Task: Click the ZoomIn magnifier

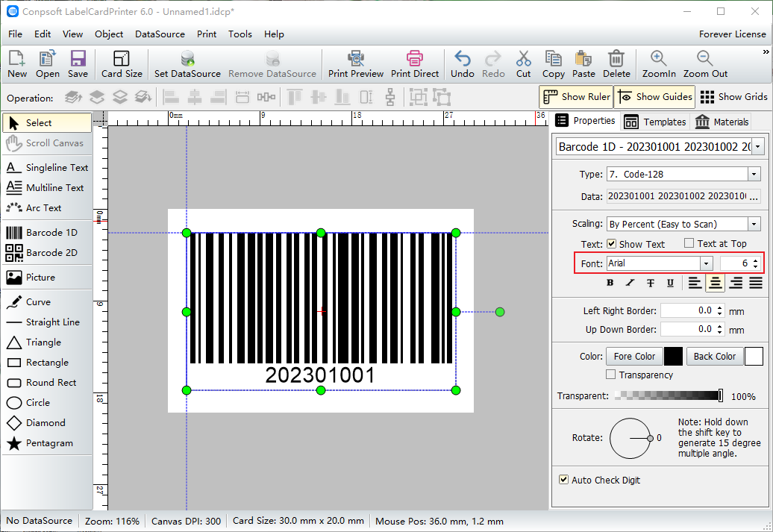Action: point(659,64)
